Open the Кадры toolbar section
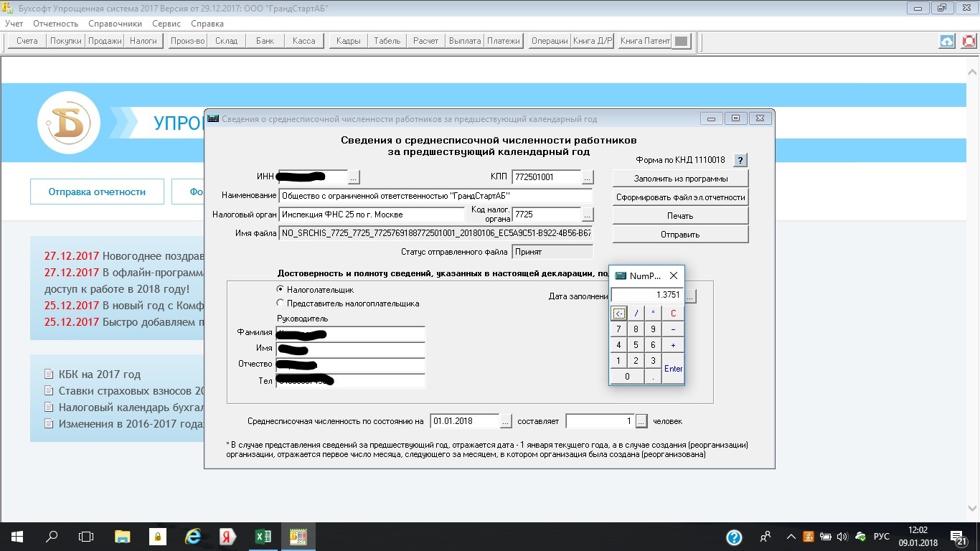Screen dimensions: 980x551 tap(348, 41)
